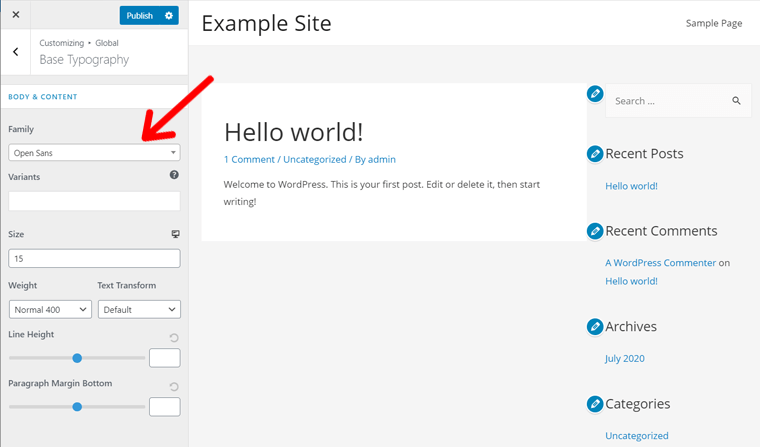Edit the Recent Posts widget via pencil icon
The image size is (760, 447).
(x=595, y=154)
